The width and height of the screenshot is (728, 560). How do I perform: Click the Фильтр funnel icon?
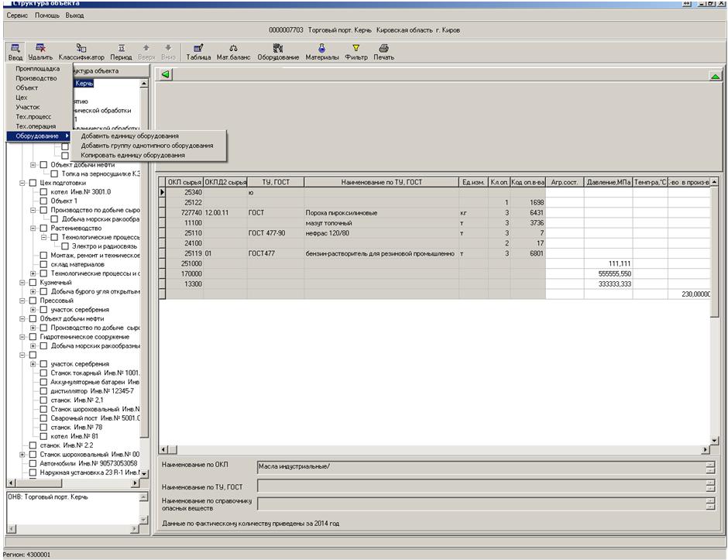coord(356,48)
